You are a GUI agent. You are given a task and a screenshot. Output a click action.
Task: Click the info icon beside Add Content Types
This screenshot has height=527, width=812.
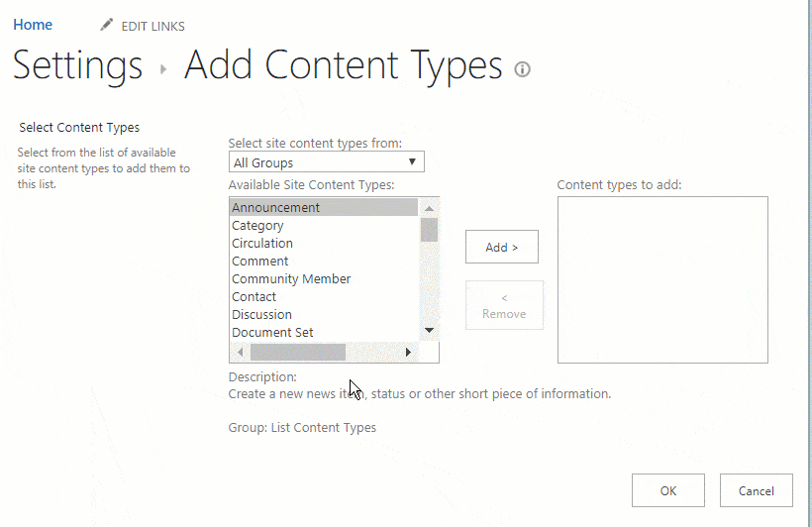pyautogui.click(x=522, y=69)
